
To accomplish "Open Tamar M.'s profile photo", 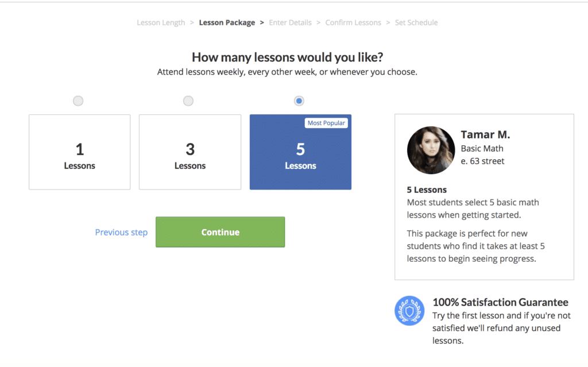I will pyautogui.click(x=431, y=150).
